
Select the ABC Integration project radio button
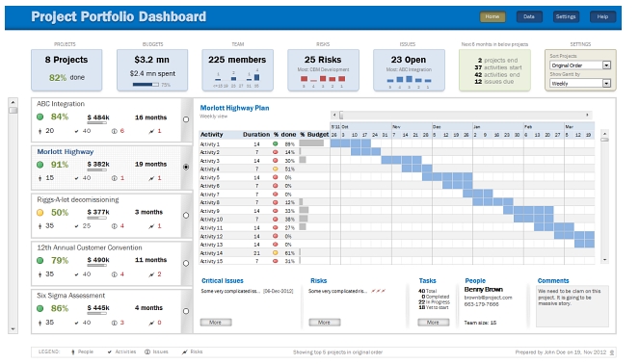tap(186, 119)
